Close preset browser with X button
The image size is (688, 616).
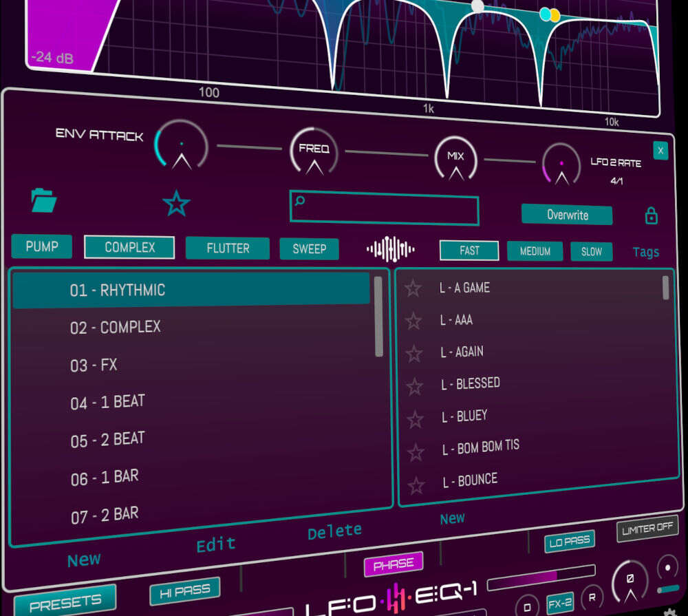click(660, 151)
